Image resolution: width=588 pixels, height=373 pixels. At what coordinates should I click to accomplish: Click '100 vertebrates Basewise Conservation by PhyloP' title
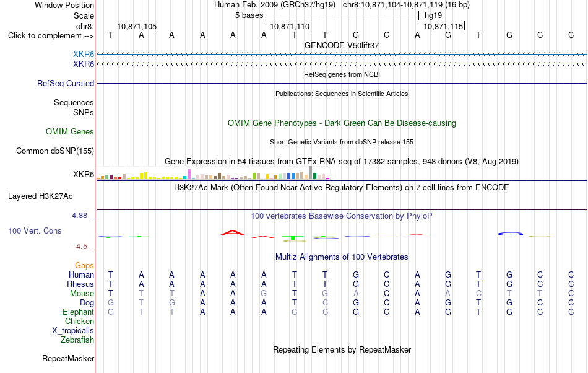tap(342, 216)
